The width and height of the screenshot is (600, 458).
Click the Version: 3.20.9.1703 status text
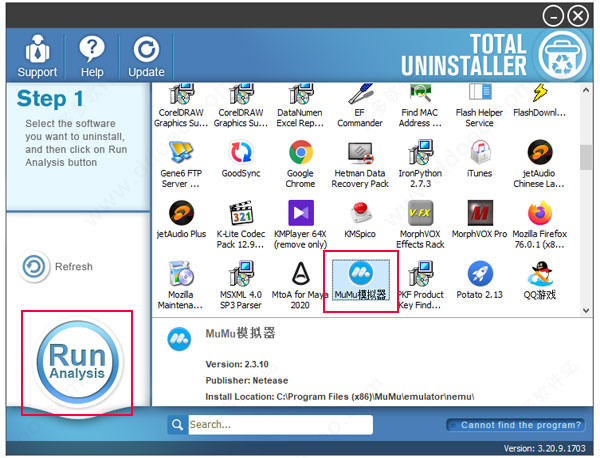tap(545, 448)
